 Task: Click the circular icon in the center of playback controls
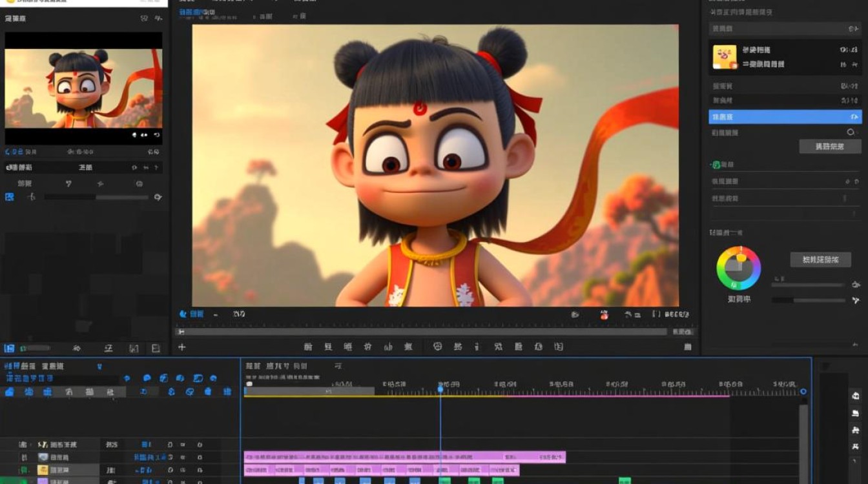(x=437, y=347)
